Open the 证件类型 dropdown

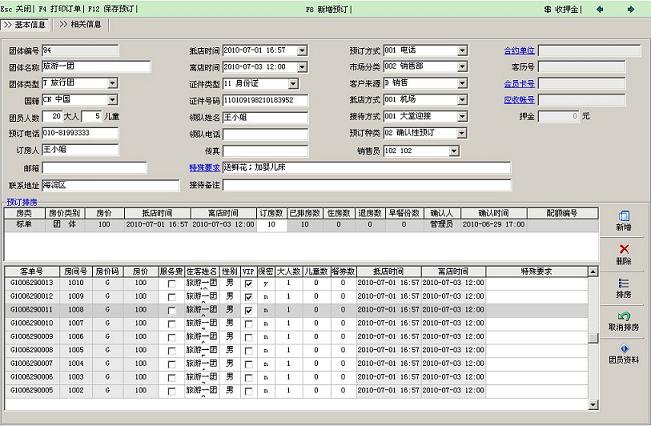293,84
